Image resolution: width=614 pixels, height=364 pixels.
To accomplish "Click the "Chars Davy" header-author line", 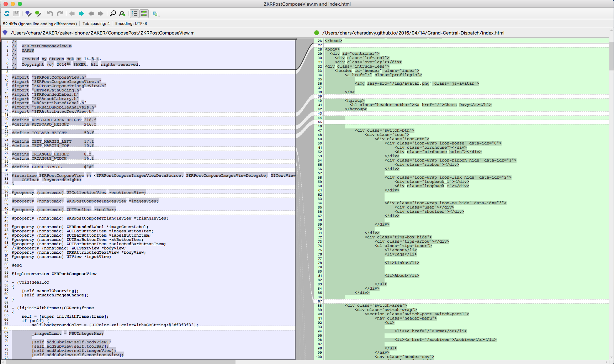I will click(x=420, y=105).
